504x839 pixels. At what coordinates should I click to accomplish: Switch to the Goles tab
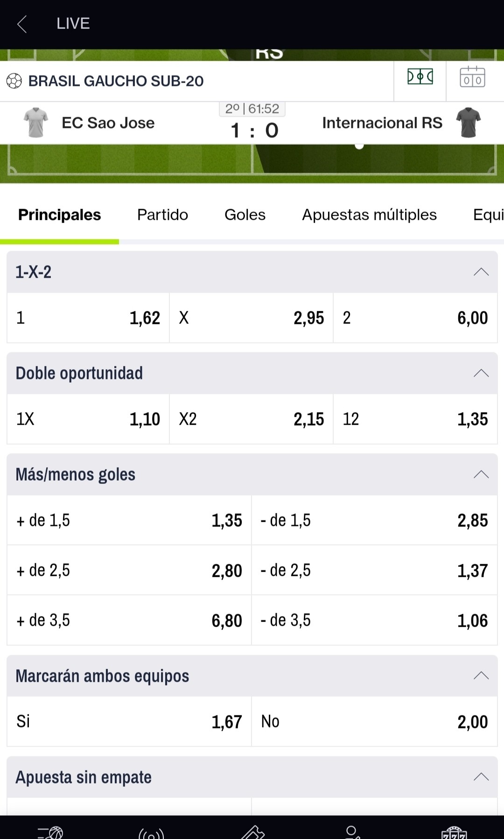245,215
